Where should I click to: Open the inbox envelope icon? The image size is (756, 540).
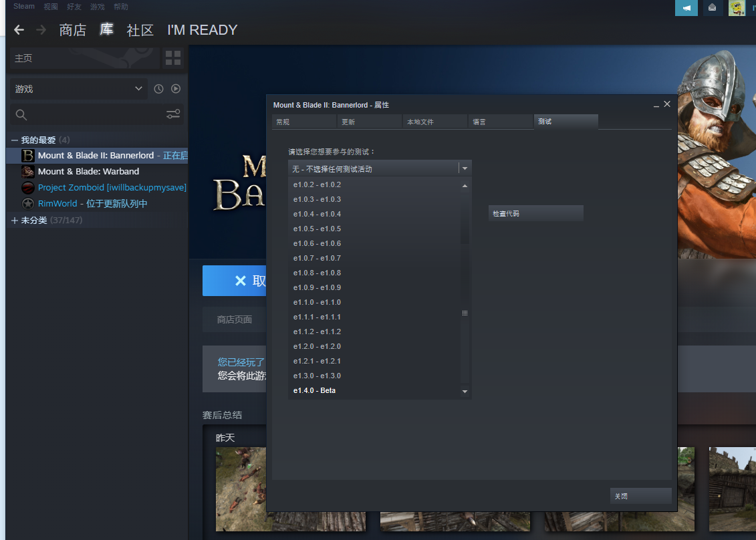(712, 8)
